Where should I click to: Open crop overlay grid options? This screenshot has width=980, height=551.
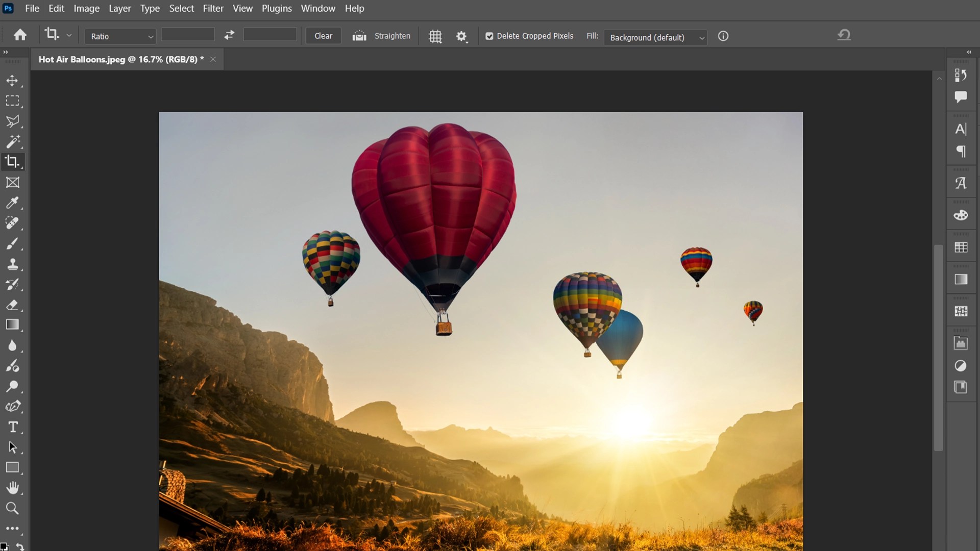tap(435, 36)
